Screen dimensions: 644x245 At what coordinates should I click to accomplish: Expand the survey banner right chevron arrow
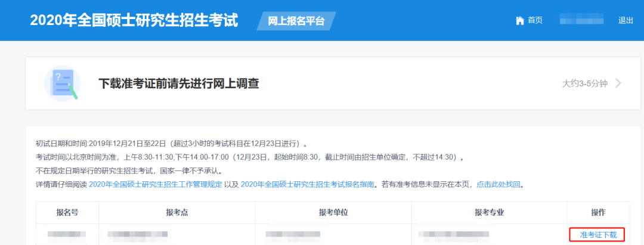(x=618, y=83)
